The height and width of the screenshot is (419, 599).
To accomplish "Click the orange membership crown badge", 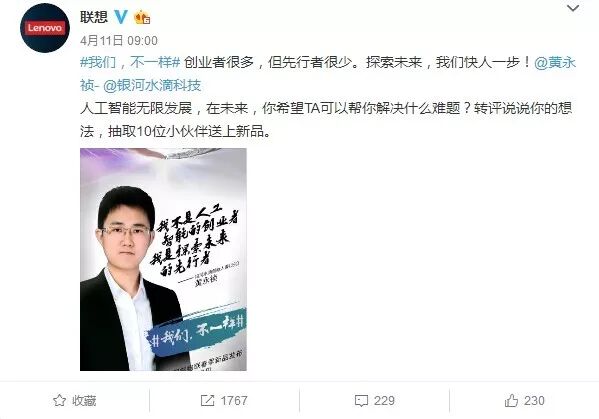I will [x=142, y=17].
